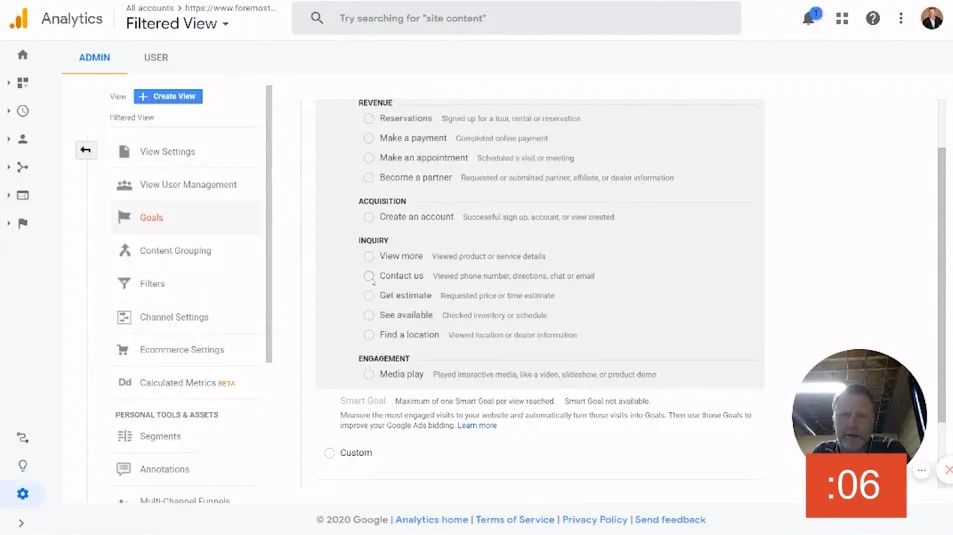Select the Find a location radio button

click(369, 335)
